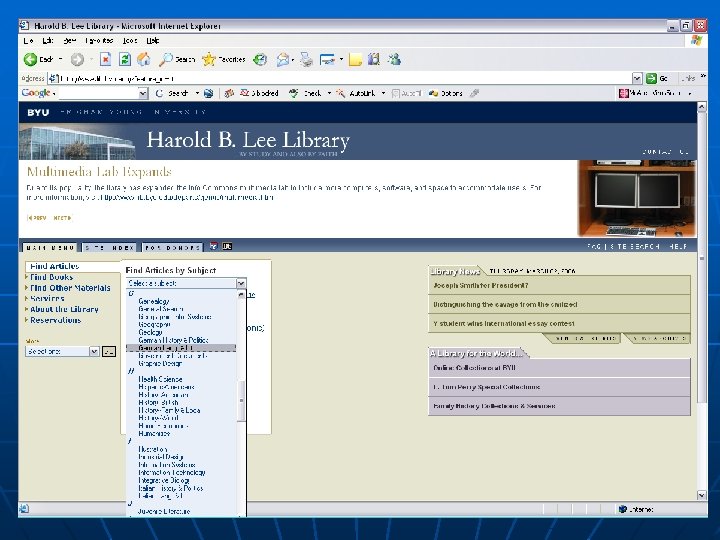Open the Search pane with the magnifier icon

(165, 59)
